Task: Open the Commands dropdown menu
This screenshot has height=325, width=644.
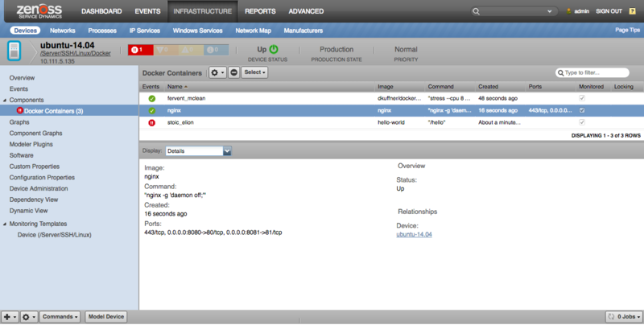Action: (x=60, y=317)
